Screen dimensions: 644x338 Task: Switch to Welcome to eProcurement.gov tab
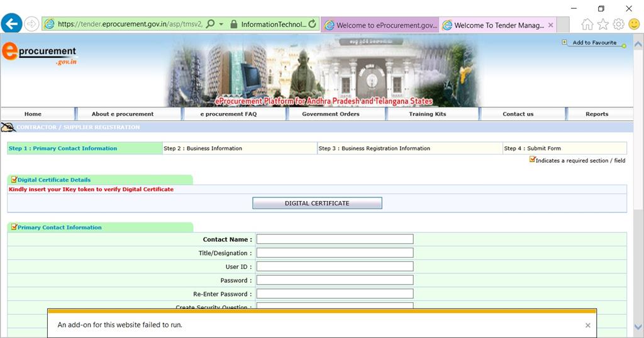[380, 25]
